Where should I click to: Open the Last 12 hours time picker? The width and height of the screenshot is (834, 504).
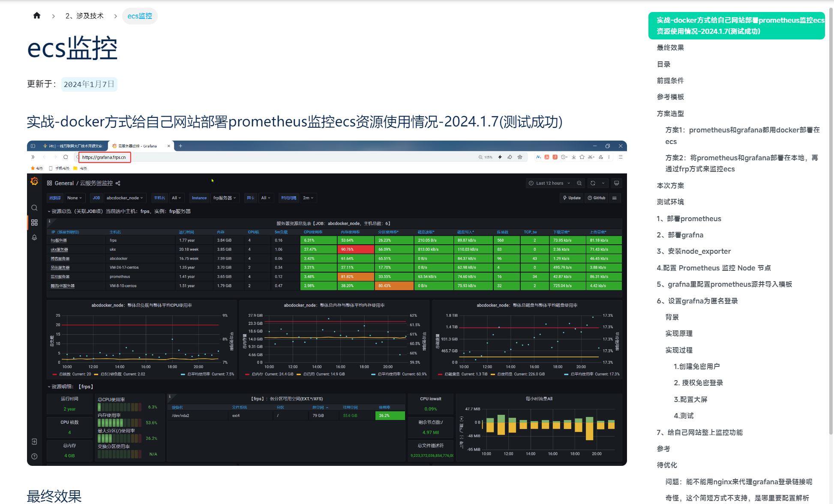[x=549, y=183]
